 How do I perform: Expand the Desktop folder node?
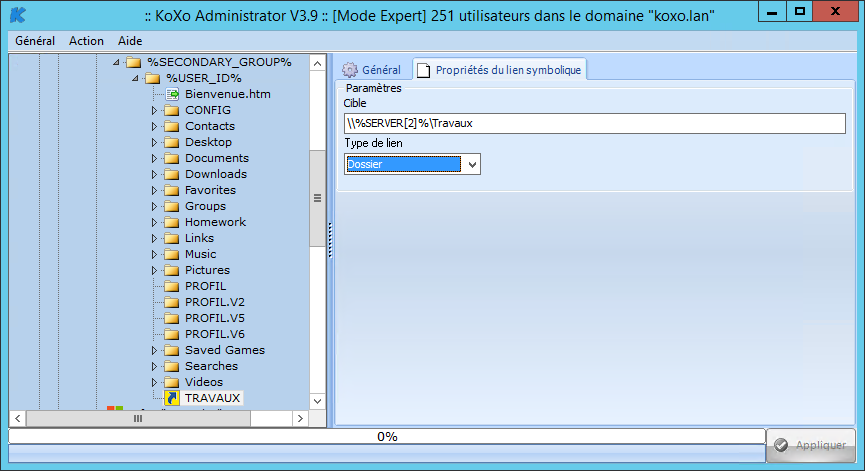154,142
